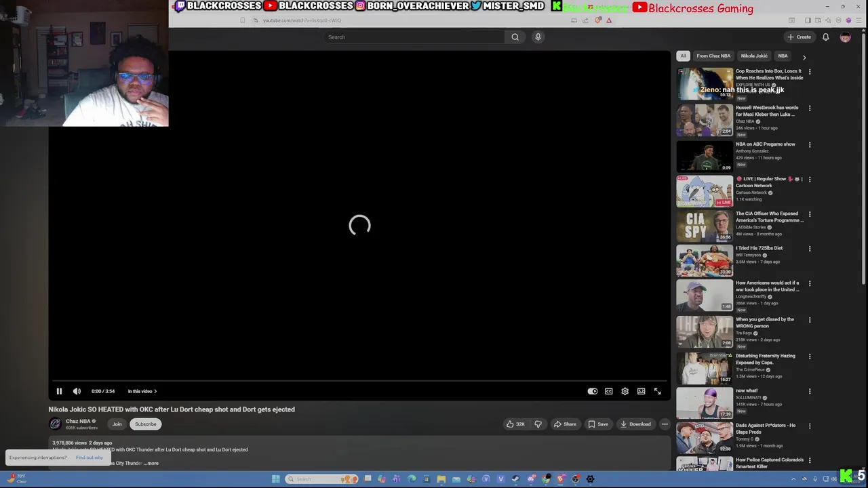
Task: Select the 'Nikola Jokić' filter chip
Action: tap(754, 56)
